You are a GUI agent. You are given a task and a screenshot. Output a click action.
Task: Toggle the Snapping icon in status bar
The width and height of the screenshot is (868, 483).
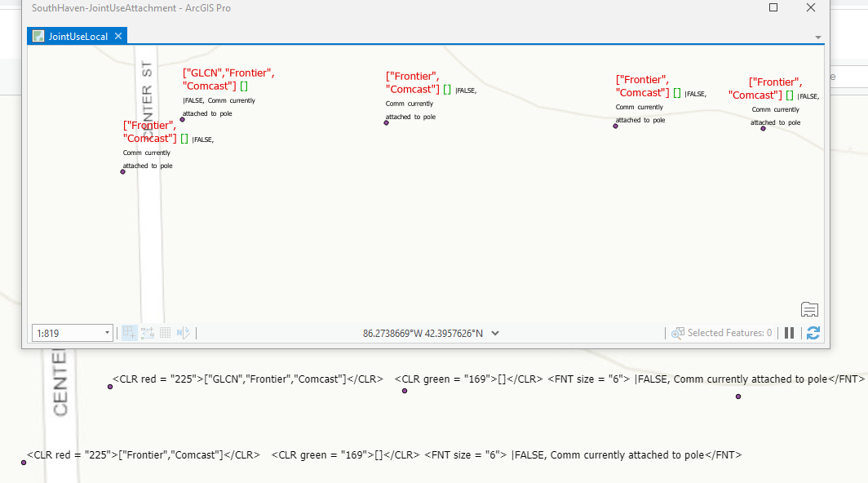(x=129, y=333)
